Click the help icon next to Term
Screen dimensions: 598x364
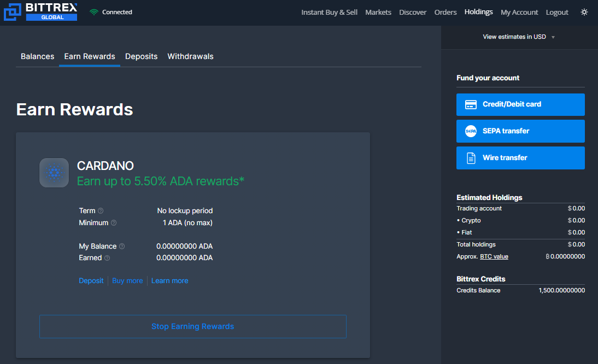click(101, 211)
